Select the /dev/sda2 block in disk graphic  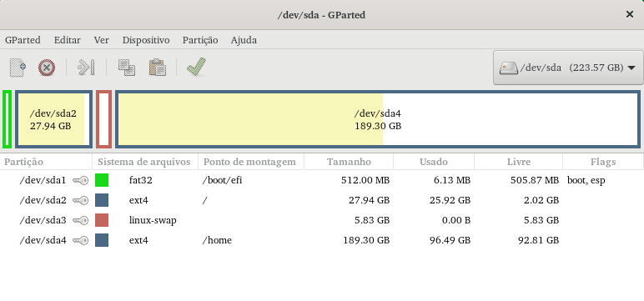(x=53, y=119)
